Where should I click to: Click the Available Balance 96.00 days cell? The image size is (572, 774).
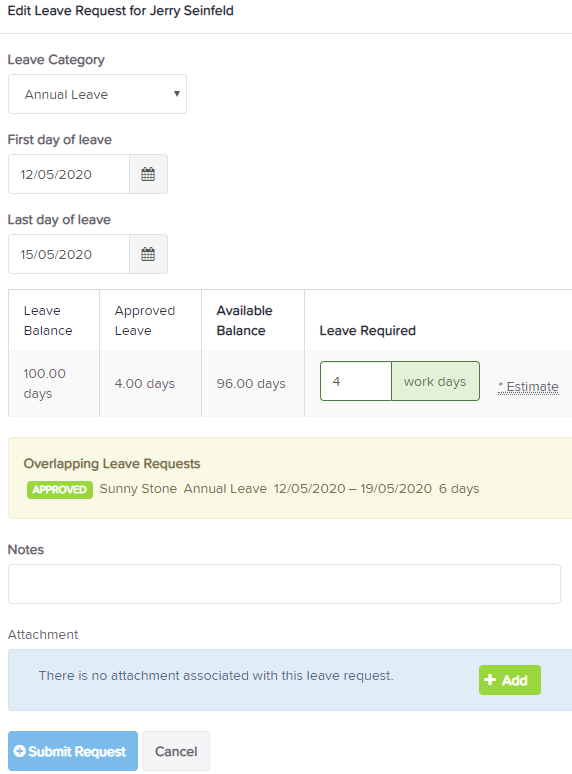click(253, 384)
